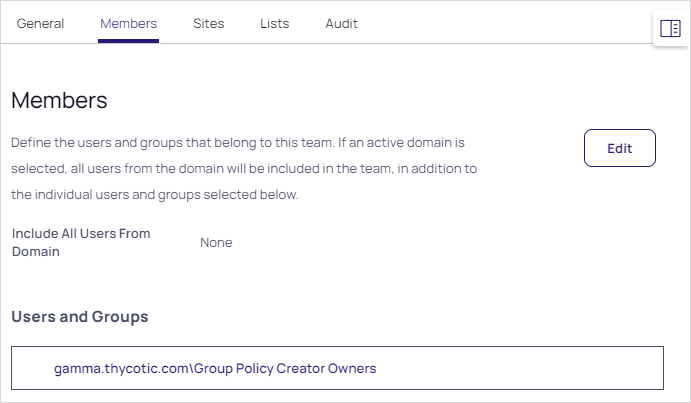View the Audit tab

(341, 23)
